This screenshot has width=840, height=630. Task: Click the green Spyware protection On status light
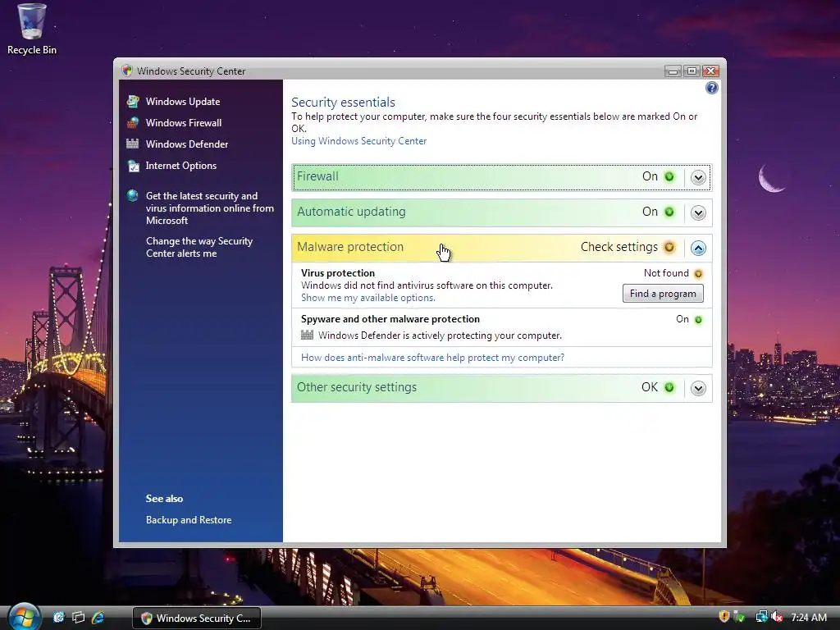click(698, 320)
